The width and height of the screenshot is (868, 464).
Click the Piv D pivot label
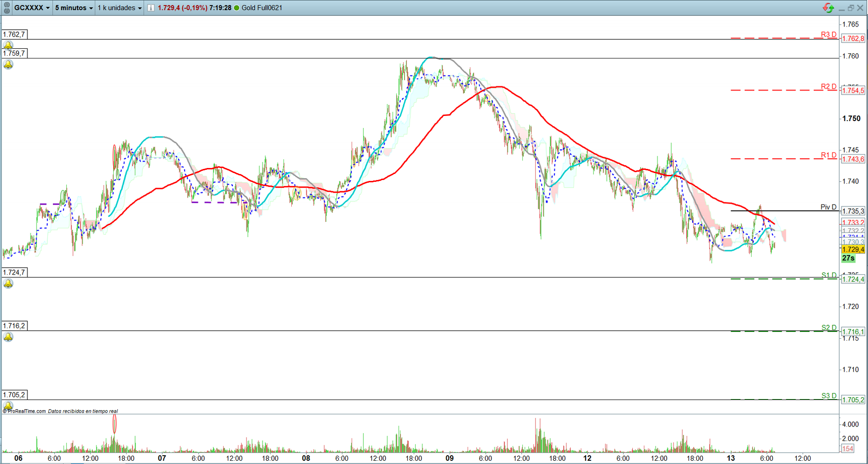pos(829,207)
